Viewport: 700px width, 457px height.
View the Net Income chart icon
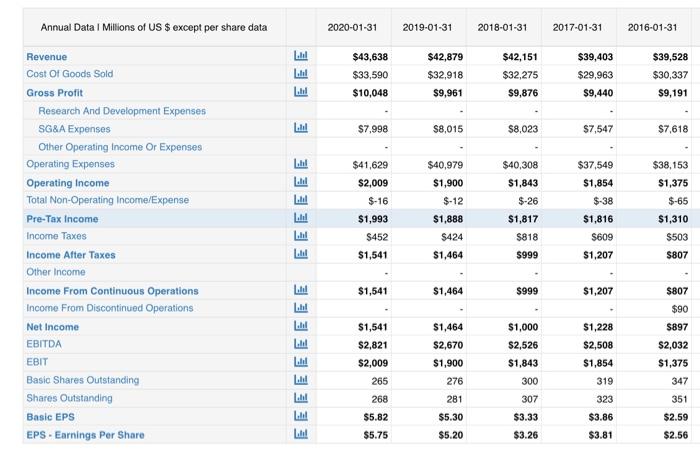click(x=301, y=326)
